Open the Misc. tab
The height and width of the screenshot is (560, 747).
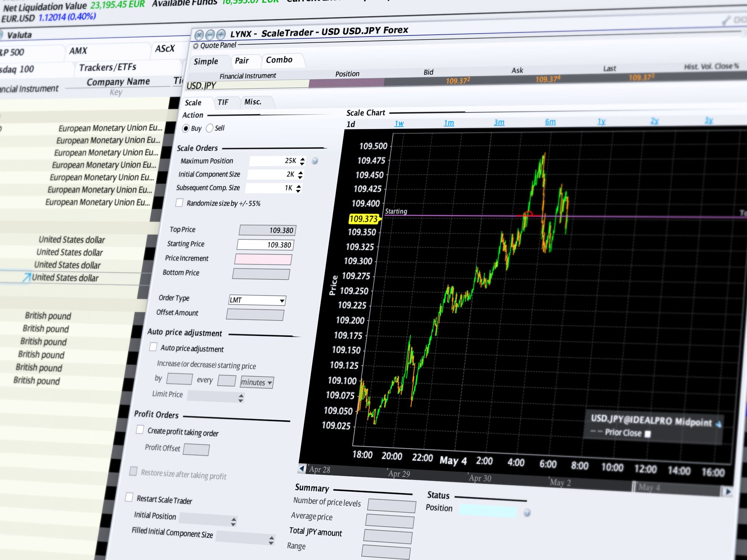(x=253, y=102)
